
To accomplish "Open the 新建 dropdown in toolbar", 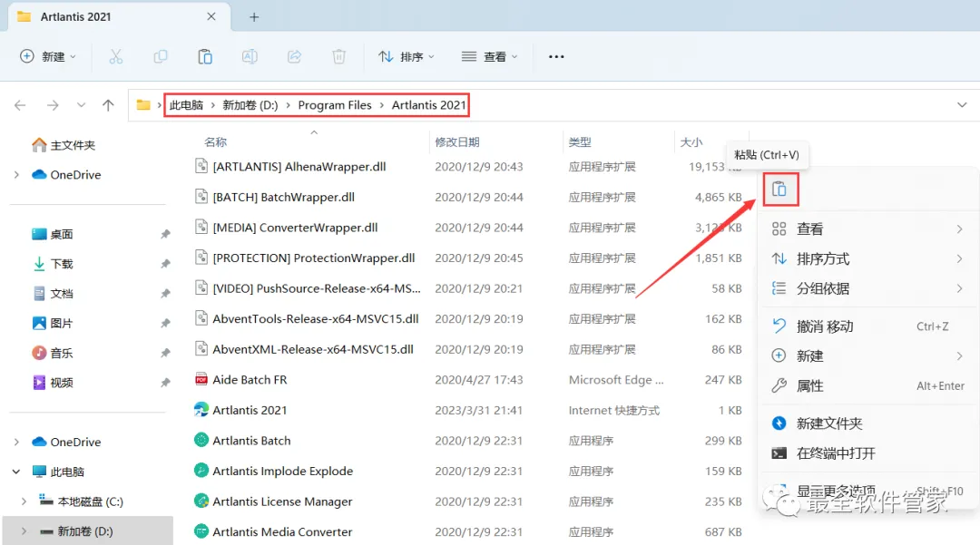I will 48,57.
